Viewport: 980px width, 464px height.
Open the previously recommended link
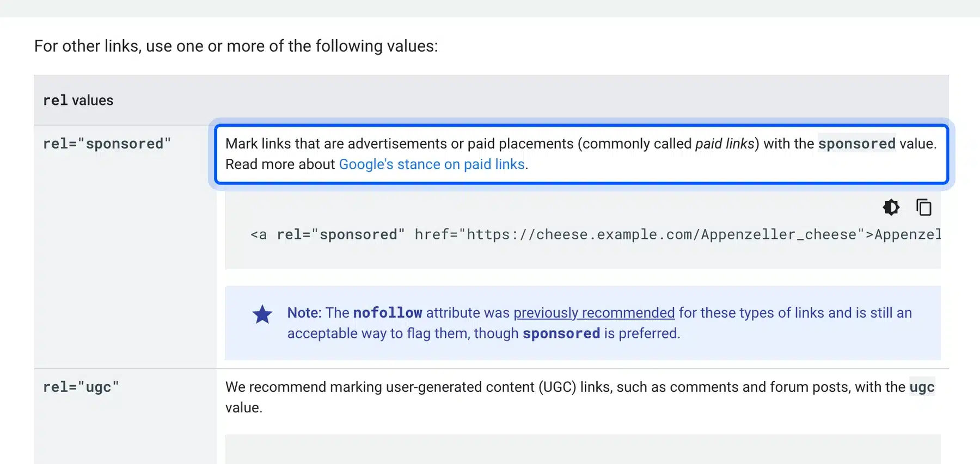(x=594, y=313)
